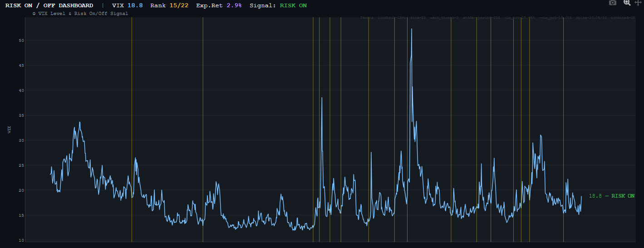Click the VIX value 18.8 in the header
644x248 pixels.
[135, 5]
